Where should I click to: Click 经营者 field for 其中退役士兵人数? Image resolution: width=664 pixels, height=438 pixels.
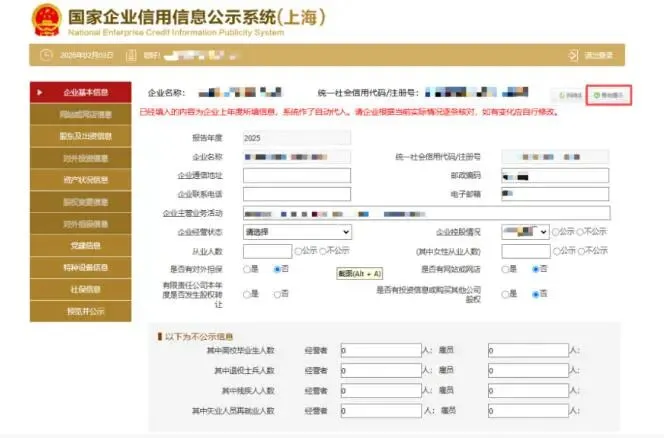pos(381,370)
